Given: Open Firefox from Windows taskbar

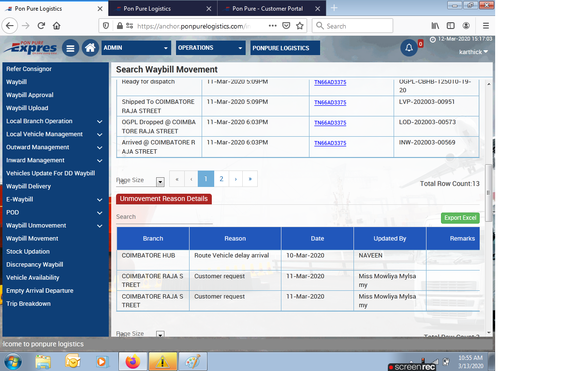Looking at the screenshot, I should click(x=132, y=361).
